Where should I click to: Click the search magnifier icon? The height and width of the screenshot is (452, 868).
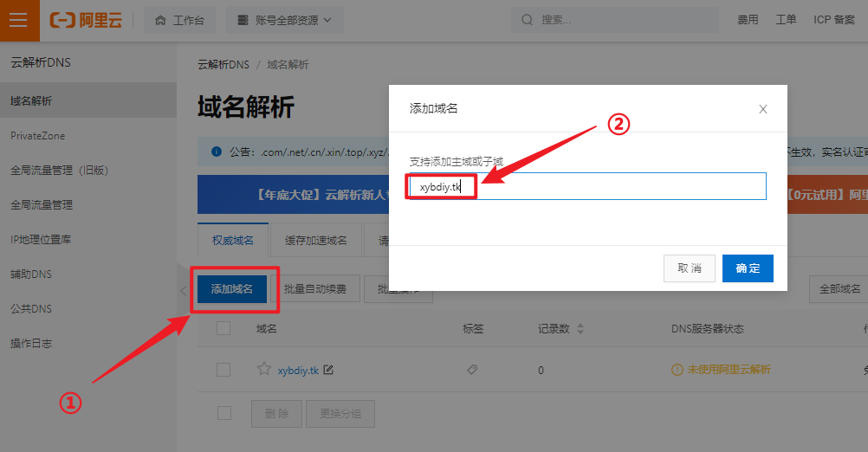pyautogui.click(x=527, y=20)
